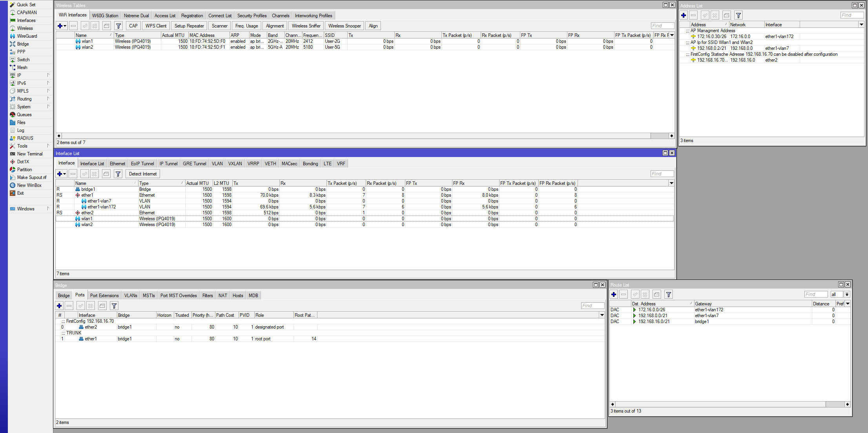Viewport: 868px width, 433px height.
Task: Click the enable checkmark in Address List toolbar
Action: click(705, 15)
